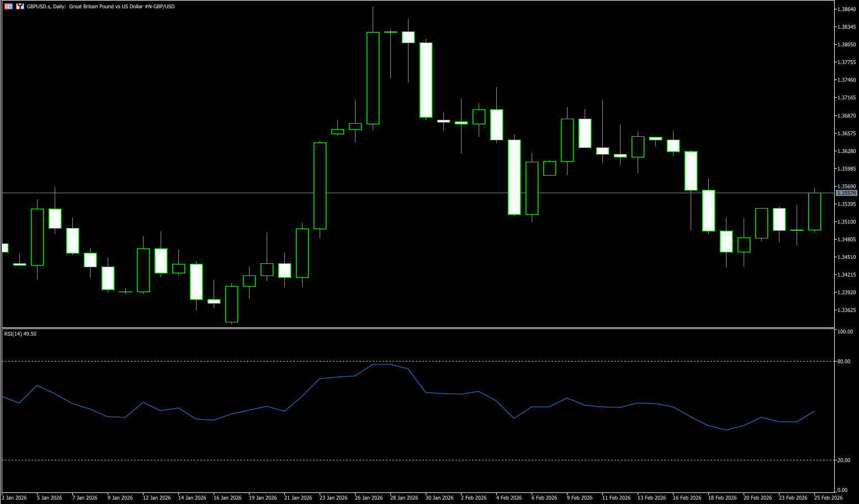Click the 1.33625 price scale label
The width and height of the screenshot is (859, 504).
click(846, 310)
